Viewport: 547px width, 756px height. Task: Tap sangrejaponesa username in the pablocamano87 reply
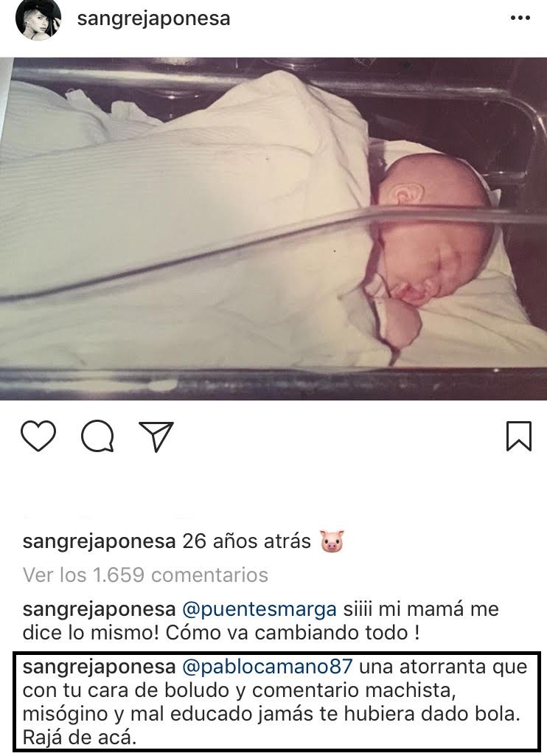click(x=99, y=667)
